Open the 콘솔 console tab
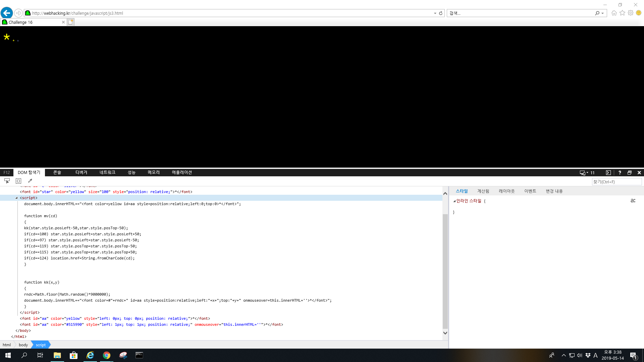The height and width of the screenshot is (362, 644). [57, 172]
